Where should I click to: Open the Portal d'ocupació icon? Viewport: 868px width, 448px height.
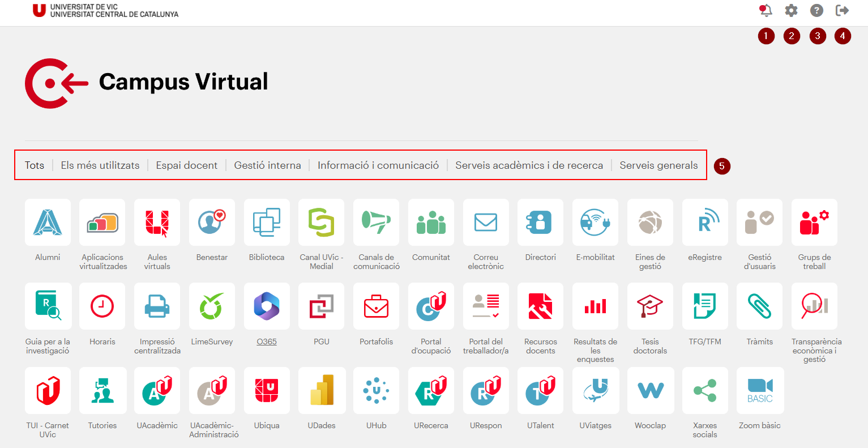(x=431, y=306)
